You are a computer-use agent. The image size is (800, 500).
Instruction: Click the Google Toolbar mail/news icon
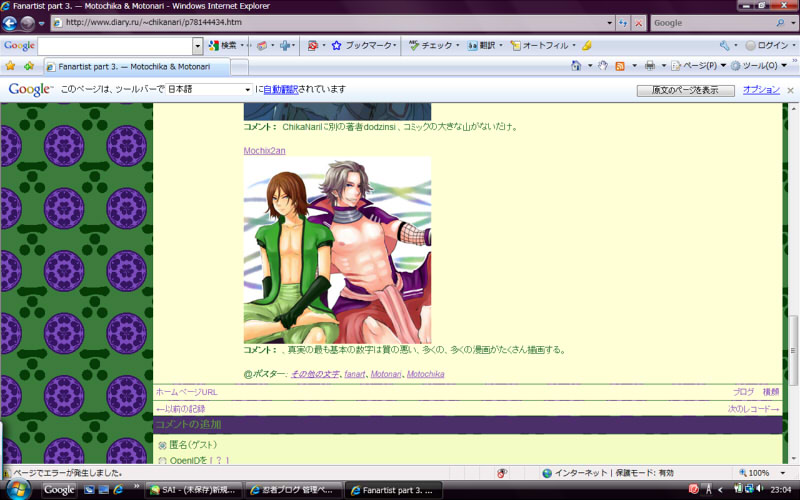(x=262, y=45)
